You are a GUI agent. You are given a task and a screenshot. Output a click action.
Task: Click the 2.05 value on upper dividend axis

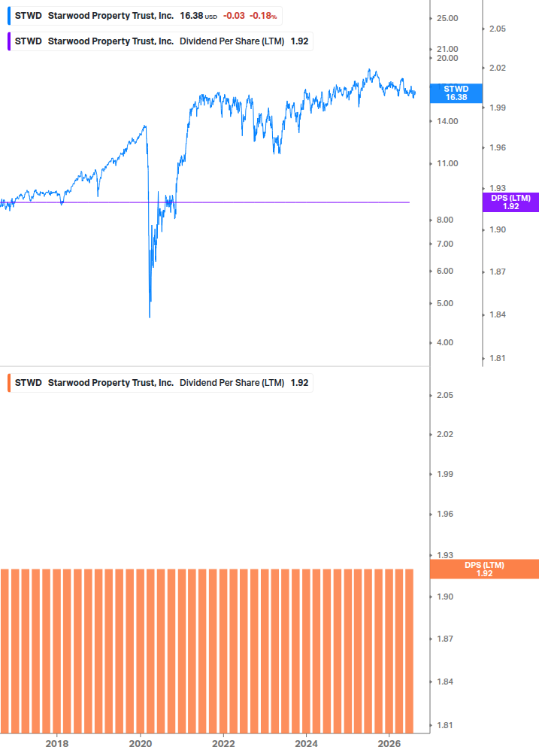498,29
